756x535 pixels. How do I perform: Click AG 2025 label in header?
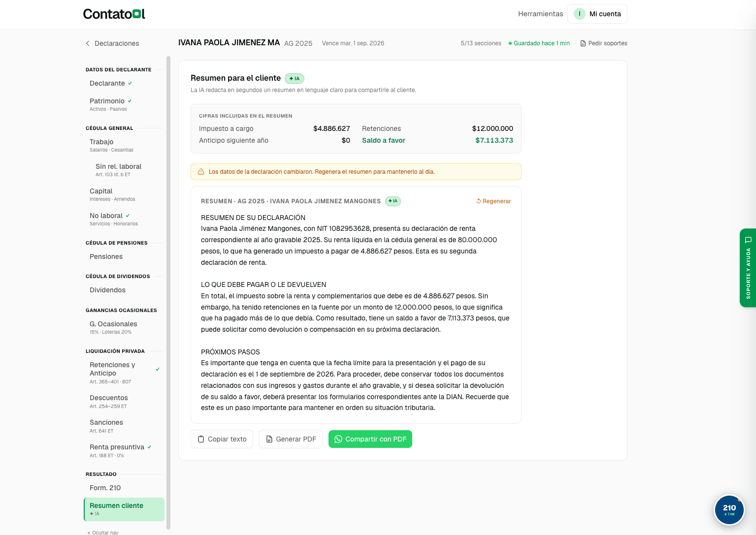pyautogui.click(x=298, y=43)
